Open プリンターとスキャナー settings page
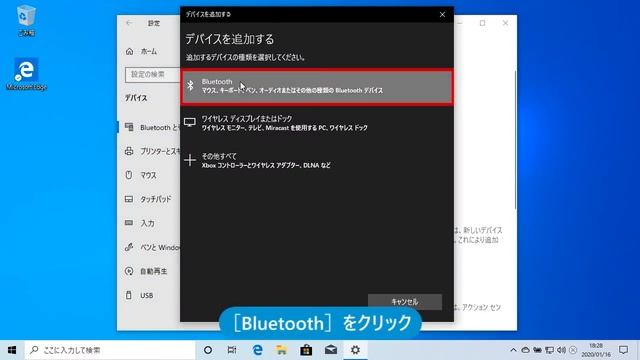The image size is (640, 360). click(149, 151)
